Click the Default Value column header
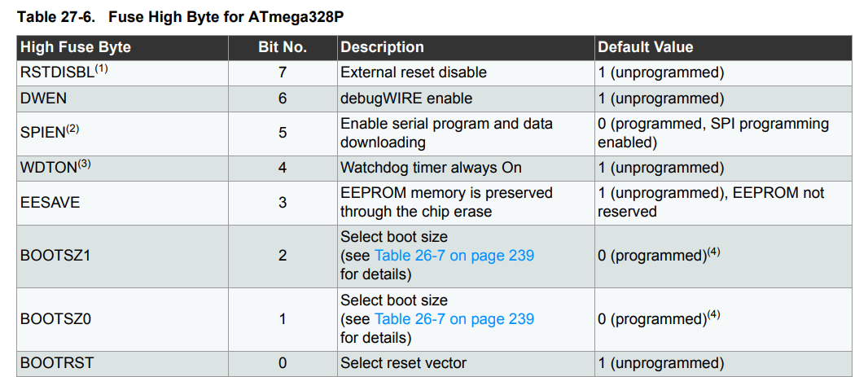The height and width of the screenshot is (377, 868). coord(646,47)
